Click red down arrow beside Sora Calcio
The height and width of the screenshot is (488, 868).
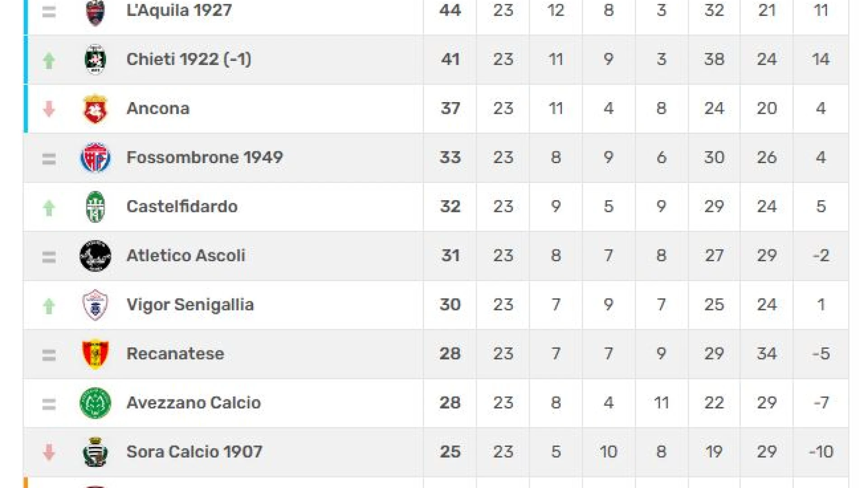point(49,452)
